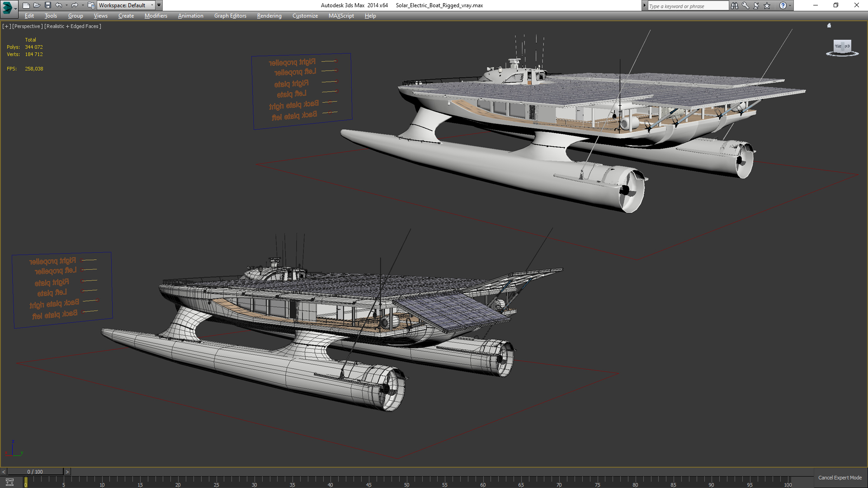The image size is (868, 488).
Task: Open the Redo history dropdown arrow
Action: click(82, 5)
